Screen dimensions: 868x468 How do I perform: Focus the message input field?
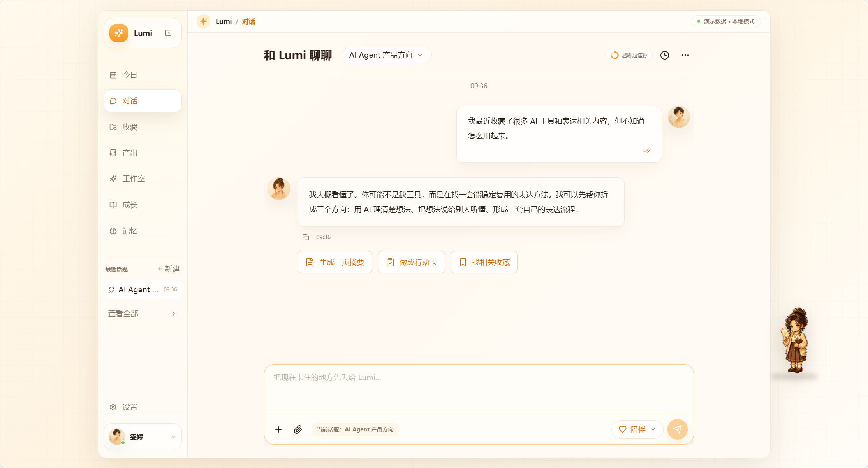pyautogui.click(x=479, y=389)
